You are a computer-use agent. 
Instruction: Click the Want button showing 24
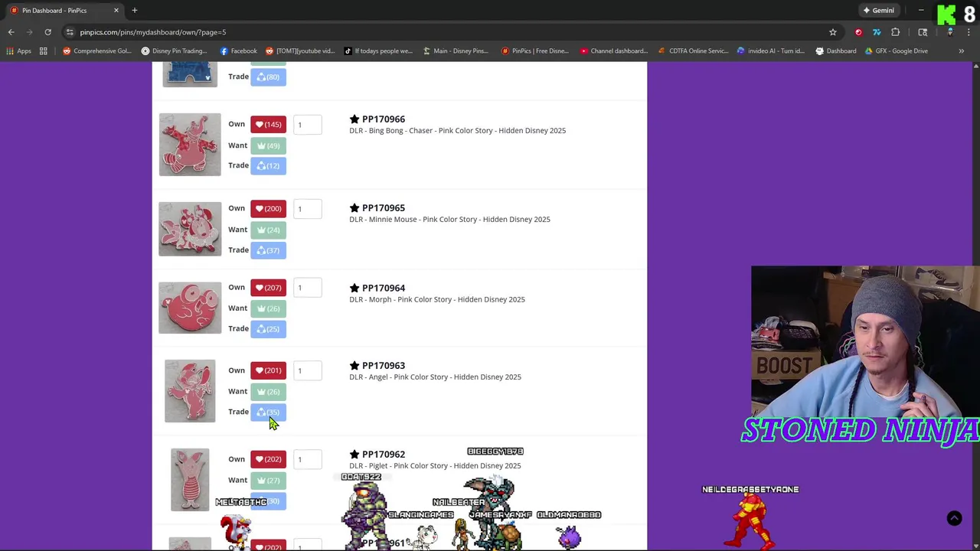tap(268, 230)
